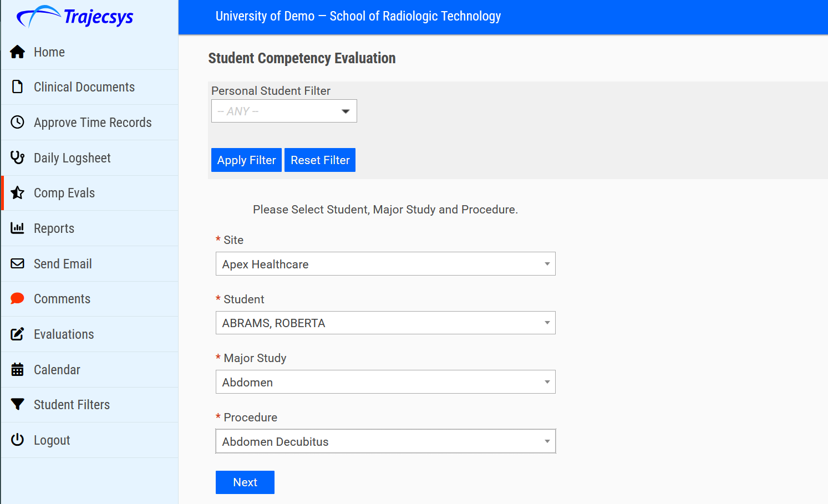
Task: Open the Procedure dropdown for Abdomen Decubitus
Action: tap(385, 441)
